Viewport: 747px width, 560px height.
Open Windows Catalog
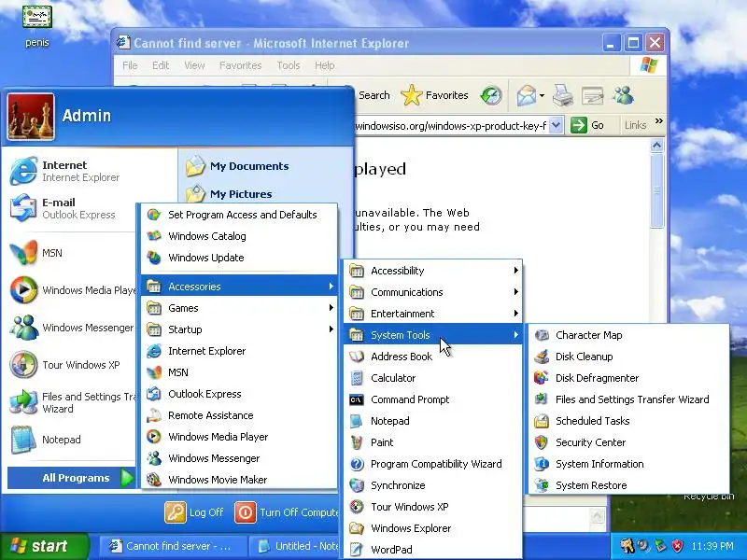click(239, 236)
